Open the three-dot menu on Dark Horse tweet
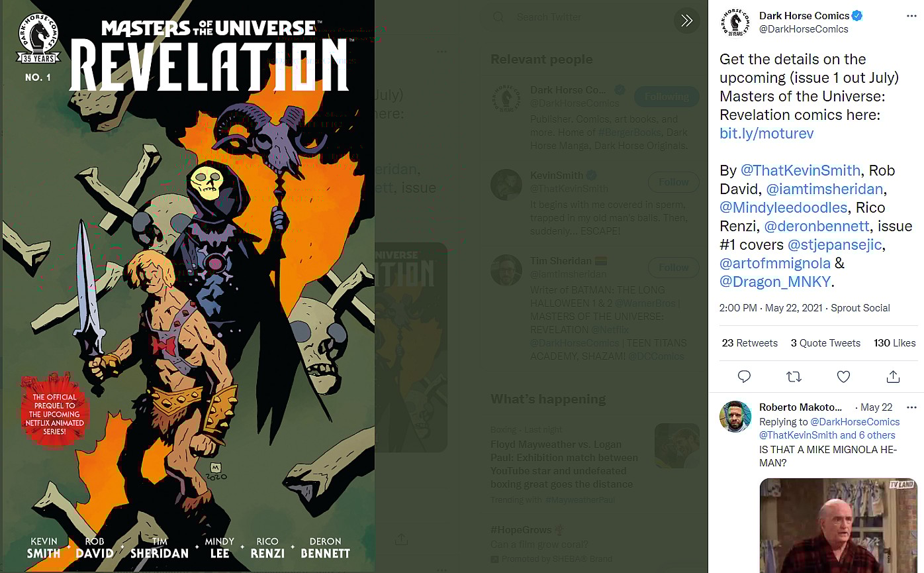The width and height of the screenshot is (924, 573). pyautogui.click(x=911, y=16)
